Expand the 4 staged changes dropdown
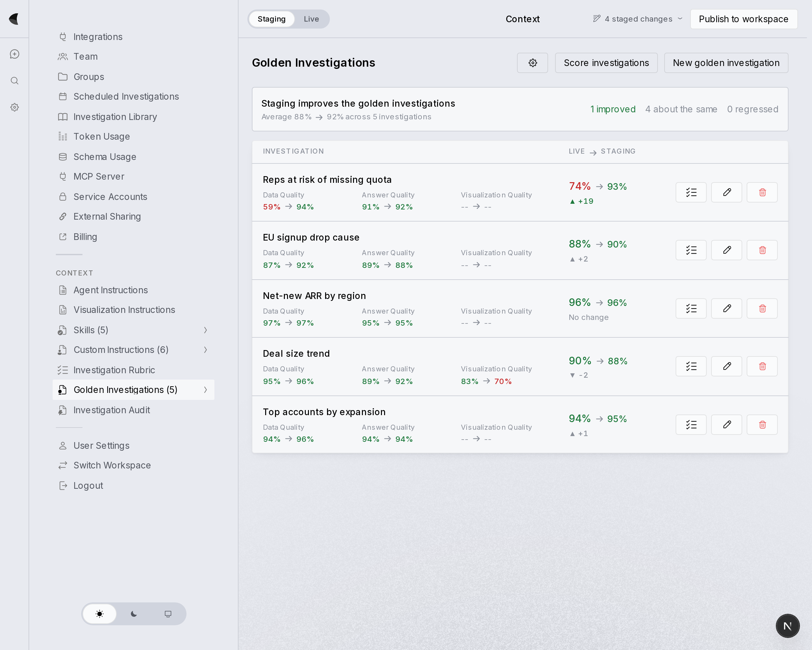Image resolution: width=812 pixels, height=650 pixels. (638, 19)
